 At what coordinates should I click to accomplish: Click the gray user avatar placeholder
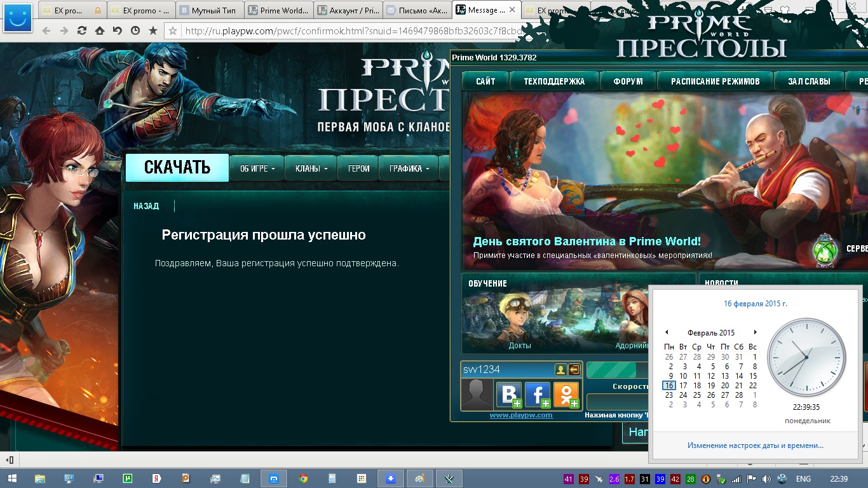pyautogui.click(x=477, y=395)
